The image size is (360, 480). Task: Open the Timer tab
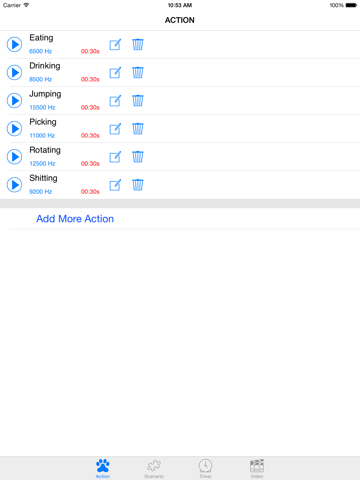pyautogui.click(x=205, y=468)
